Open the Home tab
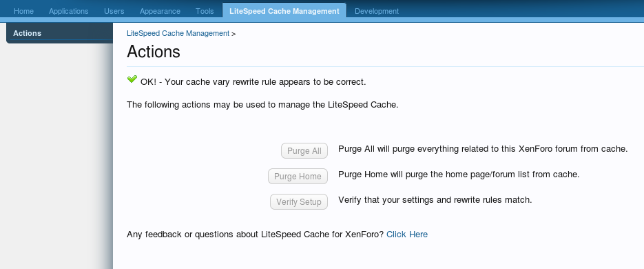Image resolution: width=644 pixels, height=269 pixels. [x=24, y=11]
